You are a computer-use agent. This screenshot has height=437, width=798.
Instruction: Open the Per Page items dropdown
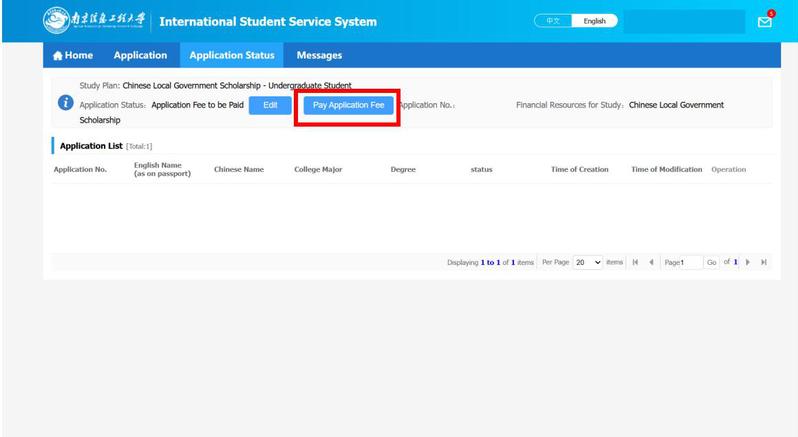tap(588, 262)
